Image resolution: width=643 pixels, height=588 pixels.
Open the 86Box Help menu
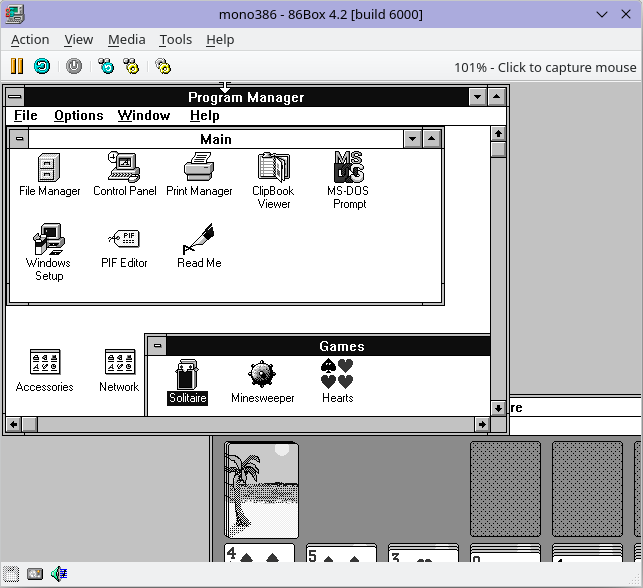(220, 40)
